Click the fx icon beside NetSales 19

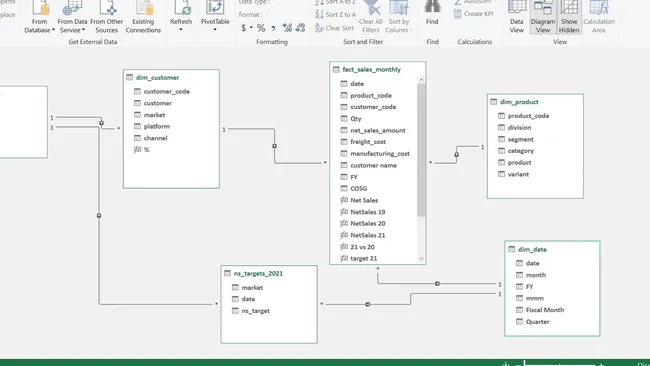[344, 212]
